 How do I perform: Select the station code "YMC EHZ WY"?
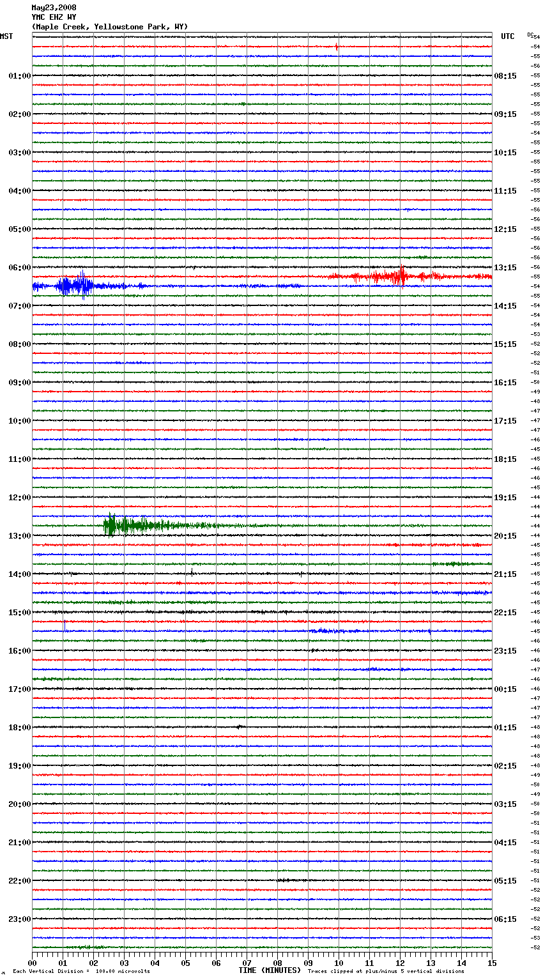point(54,17)
